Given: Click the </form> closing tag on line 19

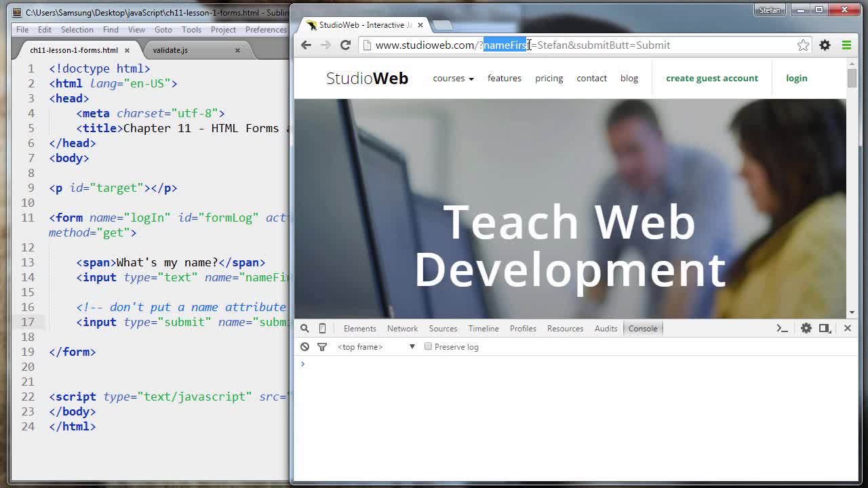Looking at the screenshot, I should pos(73,352).
